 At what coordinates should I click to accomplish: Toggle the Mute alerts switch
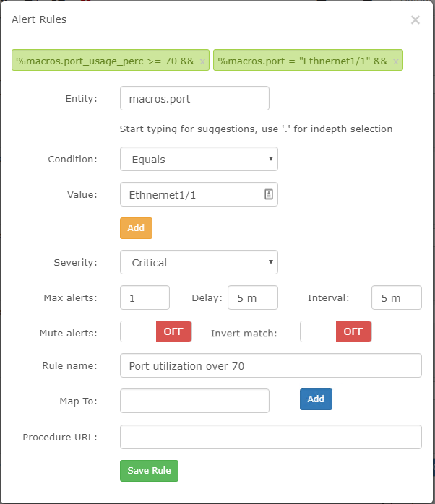(156, 331)
